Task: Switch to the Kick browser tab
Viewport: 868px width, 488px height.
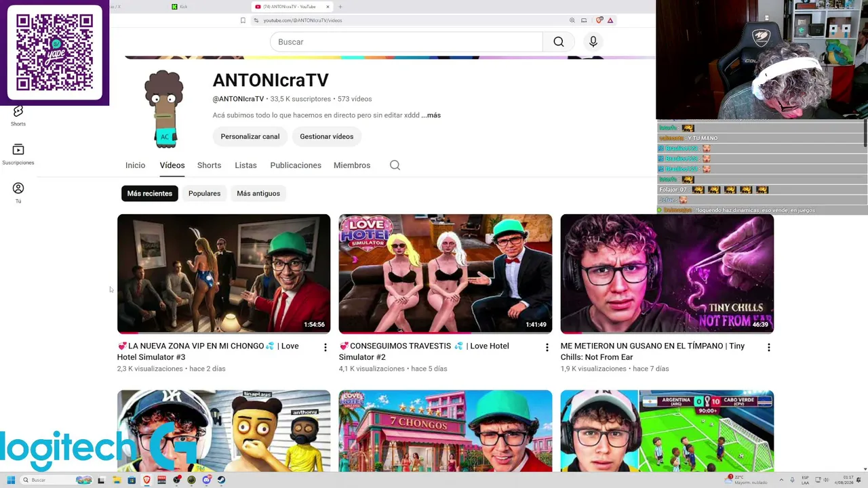Action: 180,7
